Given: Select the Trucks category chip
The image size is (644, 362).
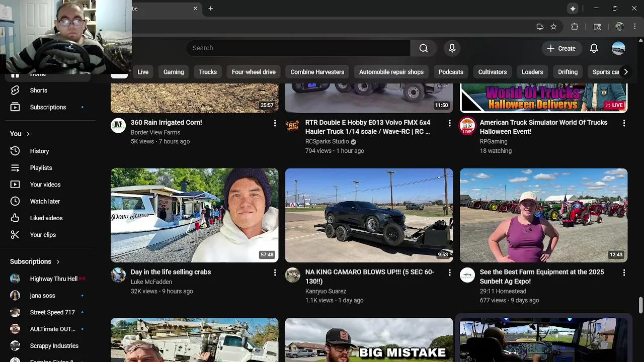Looking at the screenshot, I should pyautogui.click(x=208, y=72).
